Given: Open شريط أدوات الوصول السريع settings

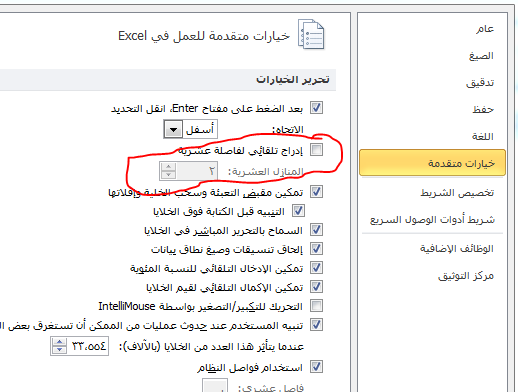Looking at the screenshot, I should pos(432,220).
